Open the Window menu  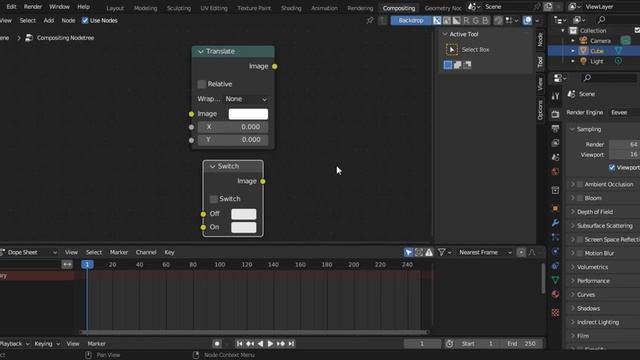(x=59, y=7)
